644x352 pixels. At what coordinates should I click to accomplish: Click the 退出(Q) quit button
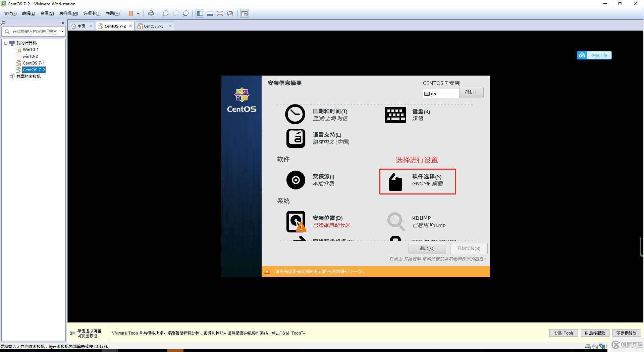[427, 249]
